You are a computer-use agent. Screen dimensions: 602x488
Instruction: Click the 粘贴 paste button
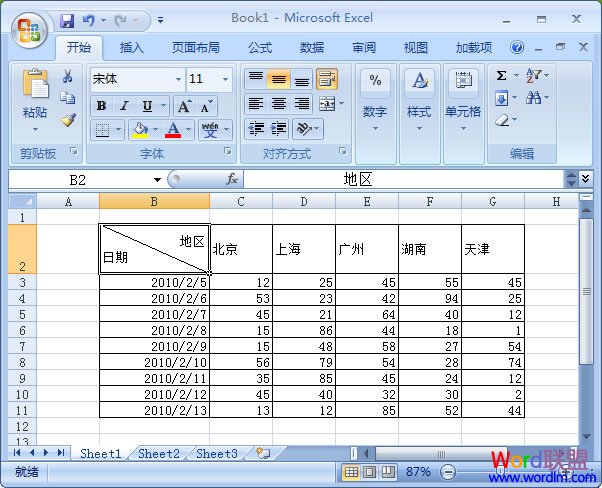(x=35, y=98)
